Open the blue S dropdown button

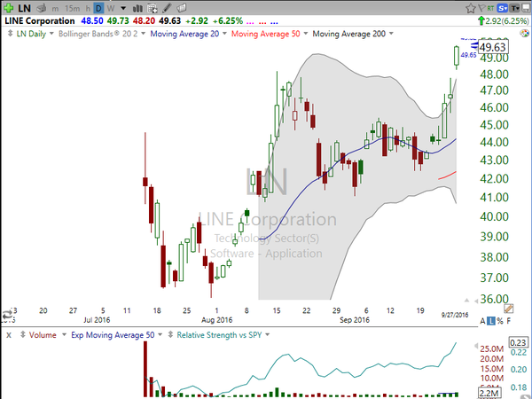(503, 8)
